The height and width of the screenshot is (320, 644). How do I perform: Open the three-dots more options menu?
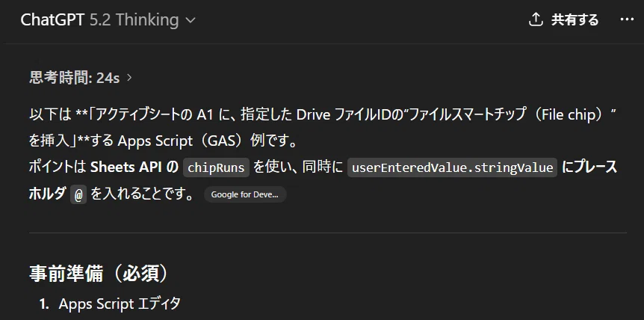click(627, 19)
